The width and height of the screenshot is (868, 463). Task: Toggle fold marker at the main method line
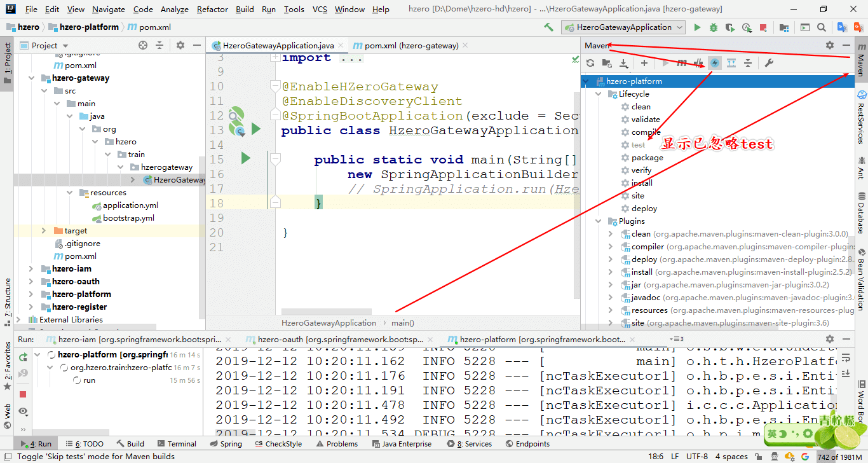click(x=275, y=159)
